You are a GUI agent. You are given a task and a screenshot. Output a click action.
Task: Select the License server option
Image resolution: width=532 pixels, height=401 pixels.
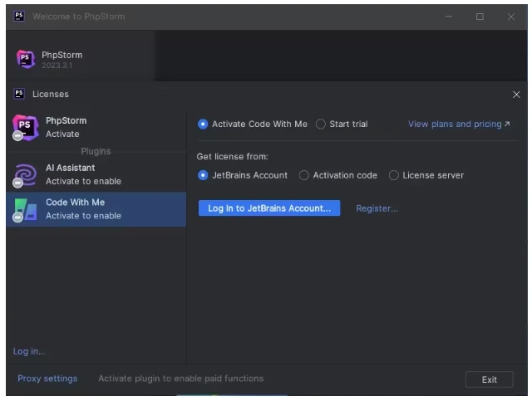pyautogui.click(x=394, y=175)
